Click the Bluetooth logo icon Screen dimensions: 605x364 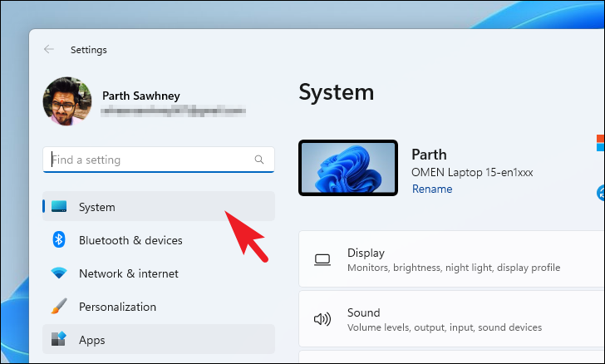click(59, 239)
